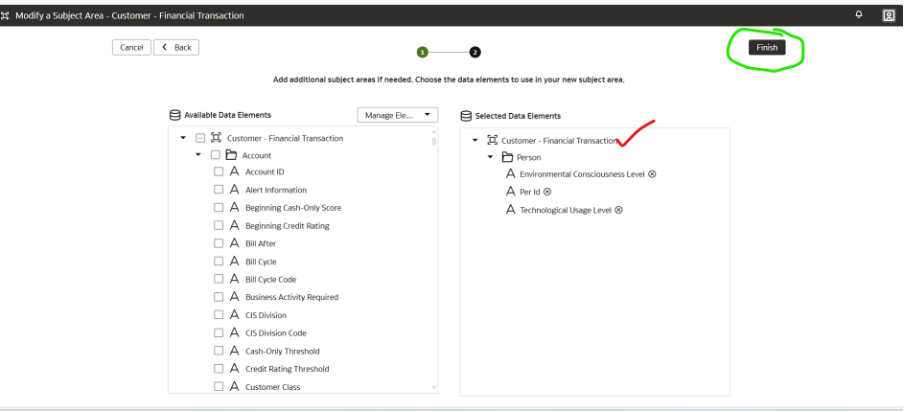Remove Per Id with its x icon

547,192
